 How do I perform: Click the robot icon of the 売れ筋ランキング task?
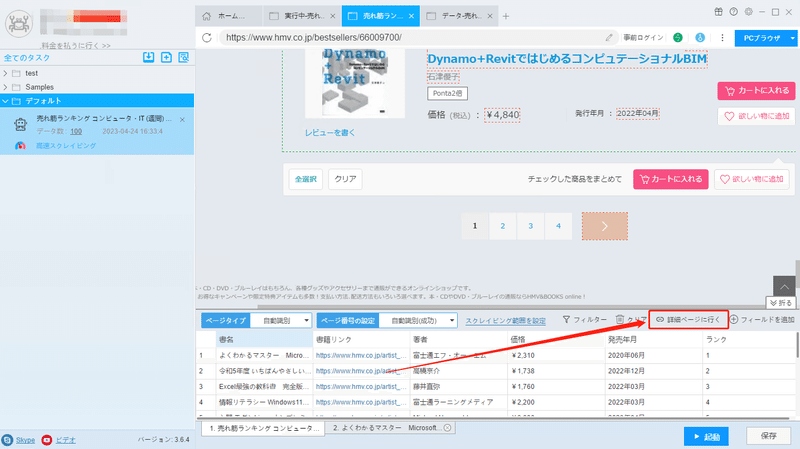[20, 124]
